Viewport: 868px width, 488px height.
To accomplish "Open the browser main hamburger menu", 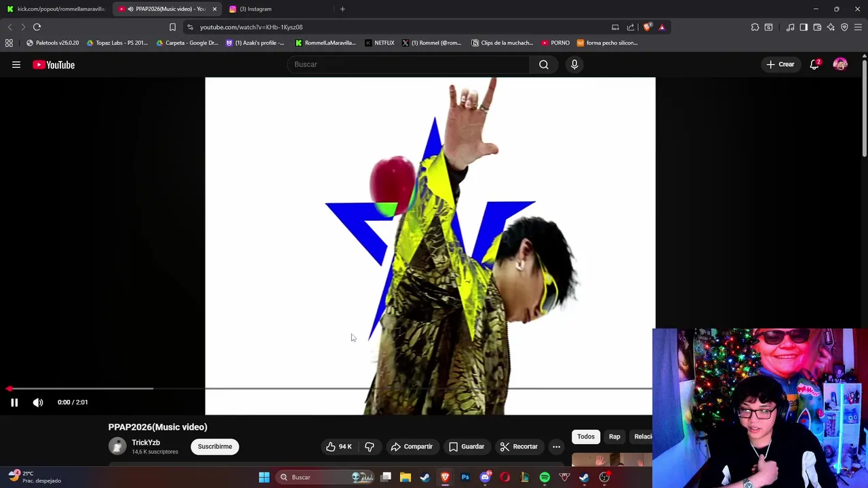I will point(858,27).
